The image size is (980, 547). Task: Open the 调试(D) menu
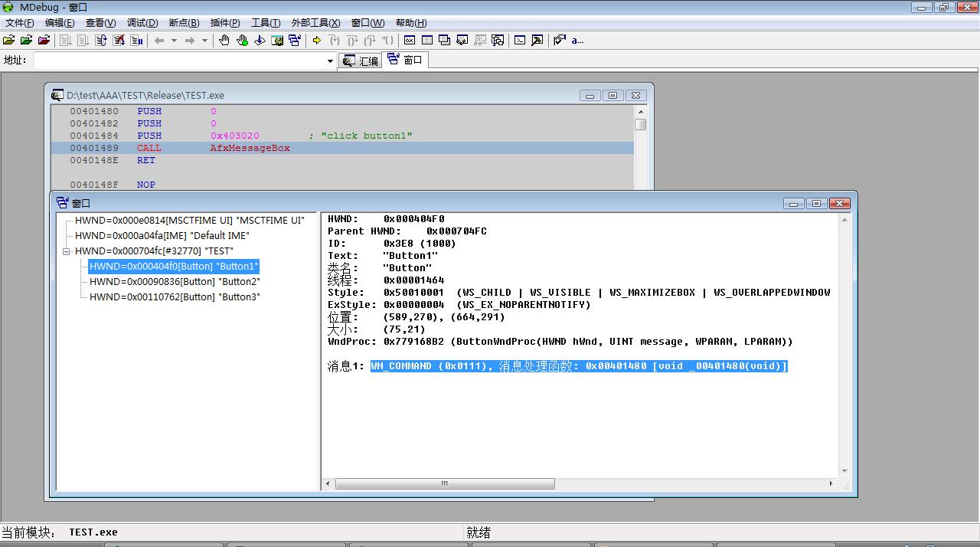coord(142,23)
